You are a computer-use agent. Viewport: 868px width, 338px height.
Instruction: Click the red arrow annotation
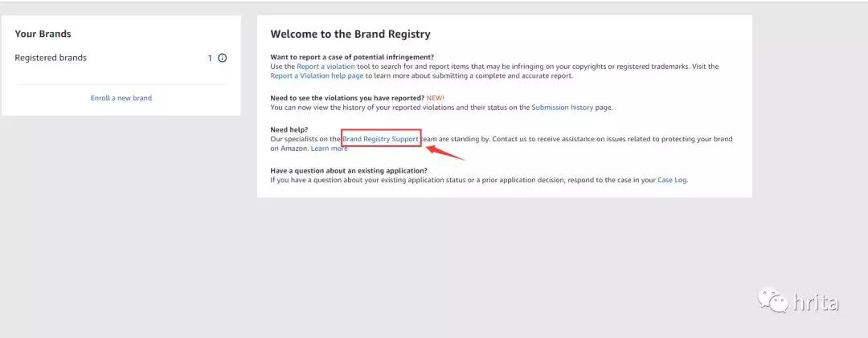444,149
